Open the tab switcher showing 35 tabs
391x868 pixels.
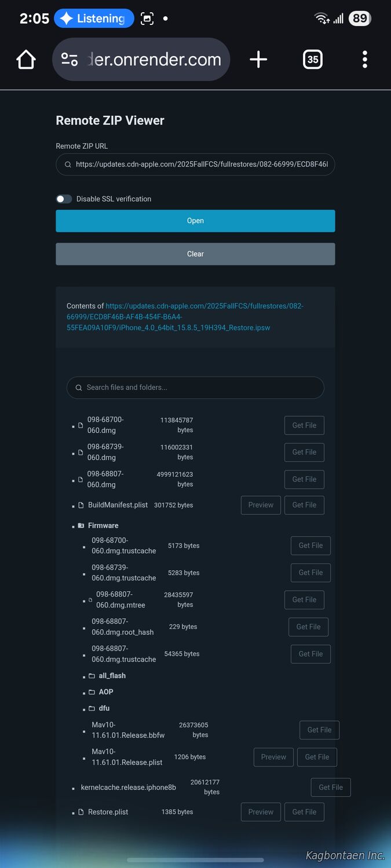pos(313,59)
